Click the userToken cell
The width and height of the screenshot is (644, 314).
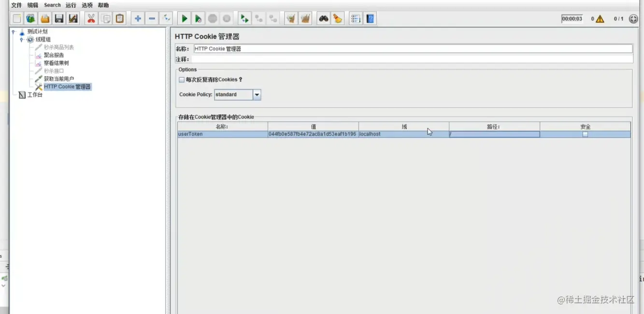coord(222,135)
